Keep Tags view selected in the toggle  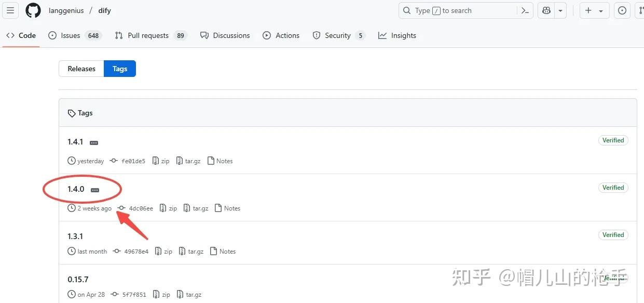point(120,68)
